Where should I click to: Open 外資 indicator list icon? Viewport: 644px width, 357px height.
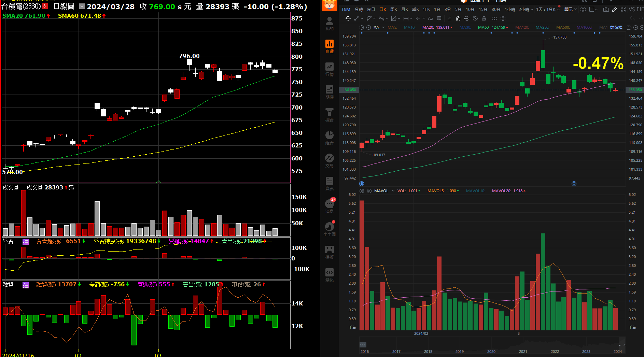[26, 242]
